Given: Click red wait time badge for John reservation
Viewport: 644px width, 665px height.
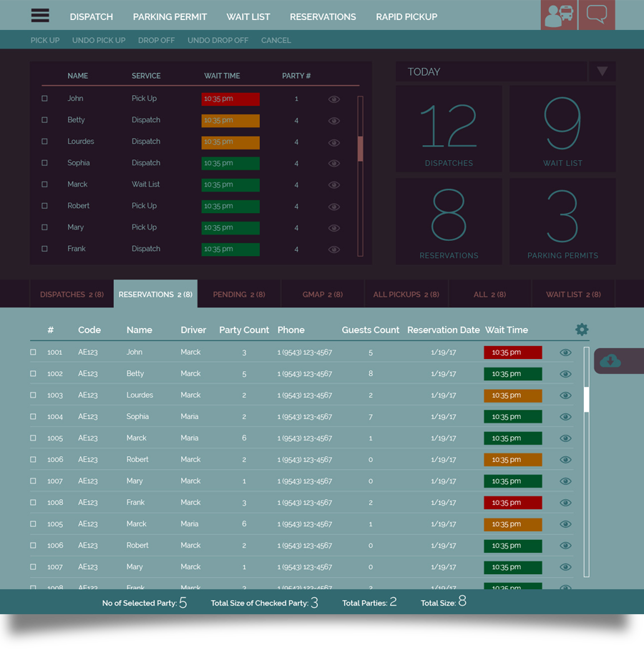Looking at the screenshot, I should [512, 353].
